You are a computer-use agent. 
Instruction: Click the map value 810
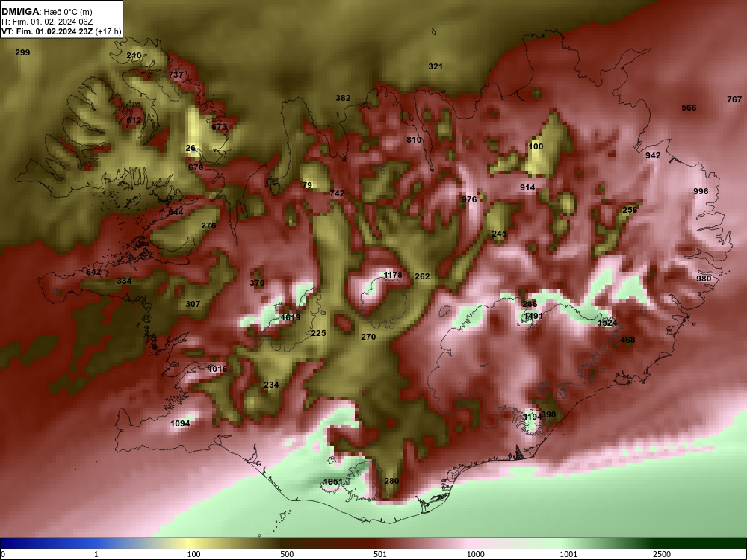[414, 140]
